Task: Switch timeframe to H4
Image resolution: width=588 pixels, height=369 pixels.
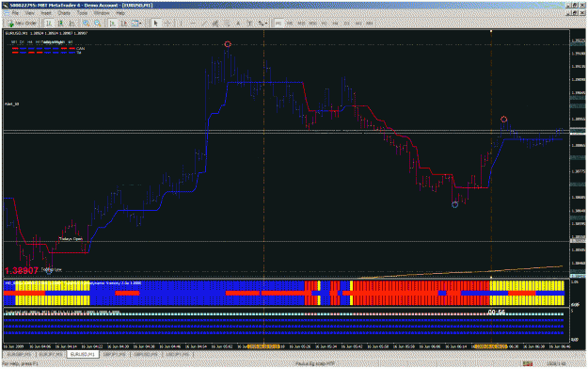Action: point(335,24)
